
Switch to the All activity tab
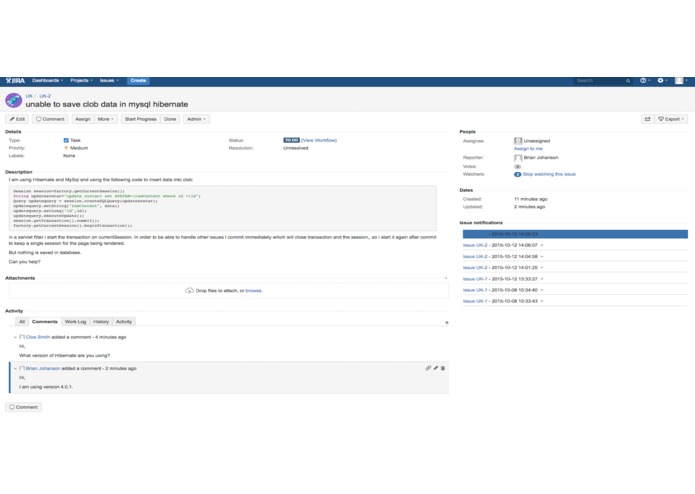point(22,322)
